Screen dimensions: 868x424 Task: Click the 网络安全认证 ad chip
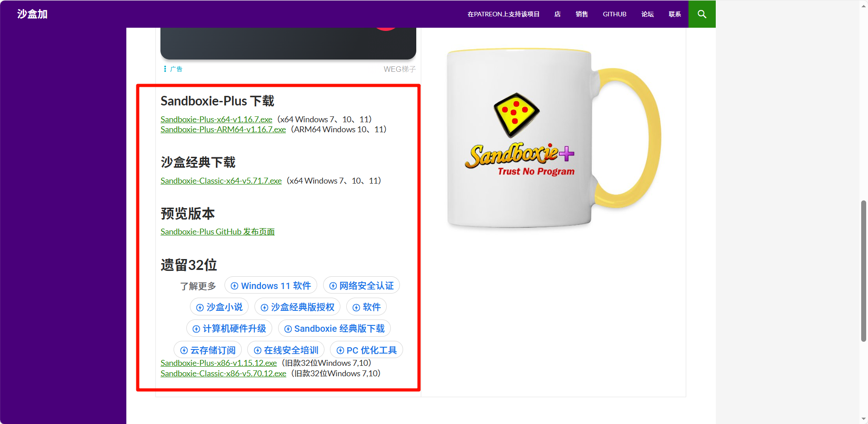pos(362,286)
